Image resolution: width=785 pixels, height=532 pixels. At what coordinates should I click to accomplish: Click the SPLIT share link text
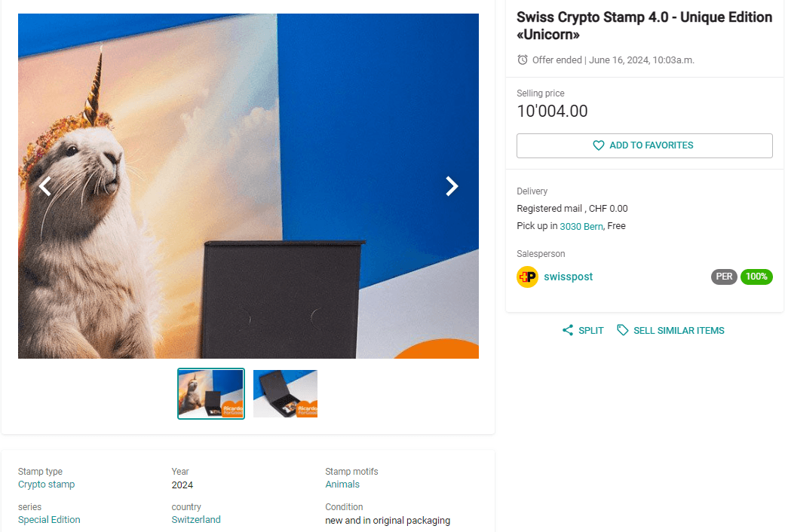click(x=591, y=331)
